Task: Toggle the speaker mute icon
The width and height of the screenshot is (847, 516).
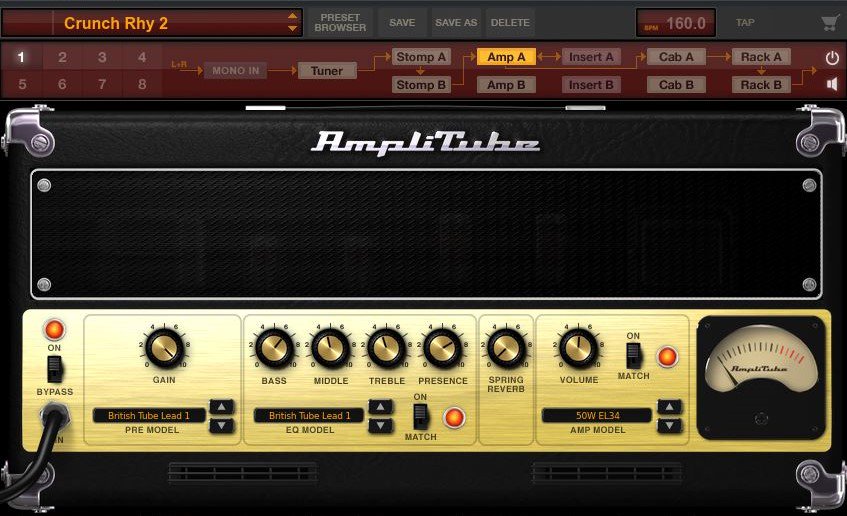Action: pos(832,84)
